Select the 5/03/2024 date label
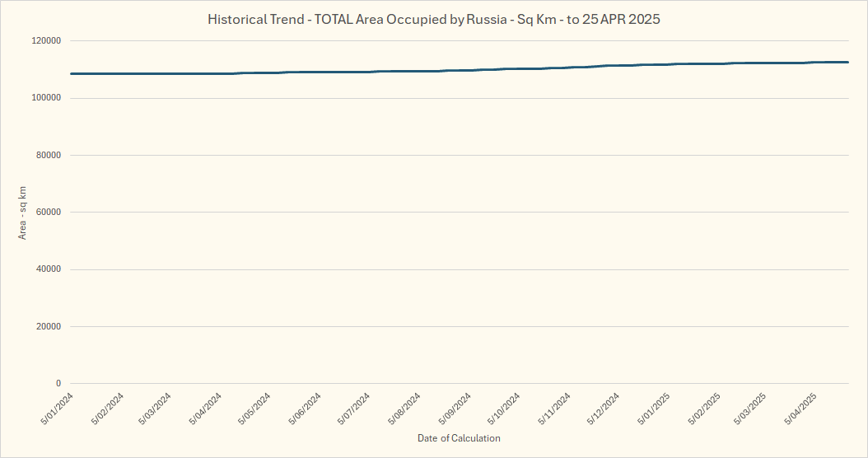Image resolution: width=868 pixels, height=458 pixels. 156,409
